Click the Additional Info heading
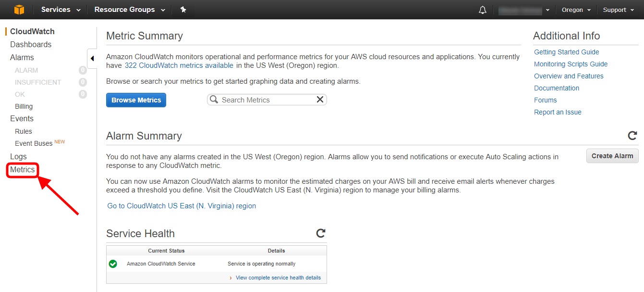This screenshot has width=644, height=292. [x=567, y=36]
